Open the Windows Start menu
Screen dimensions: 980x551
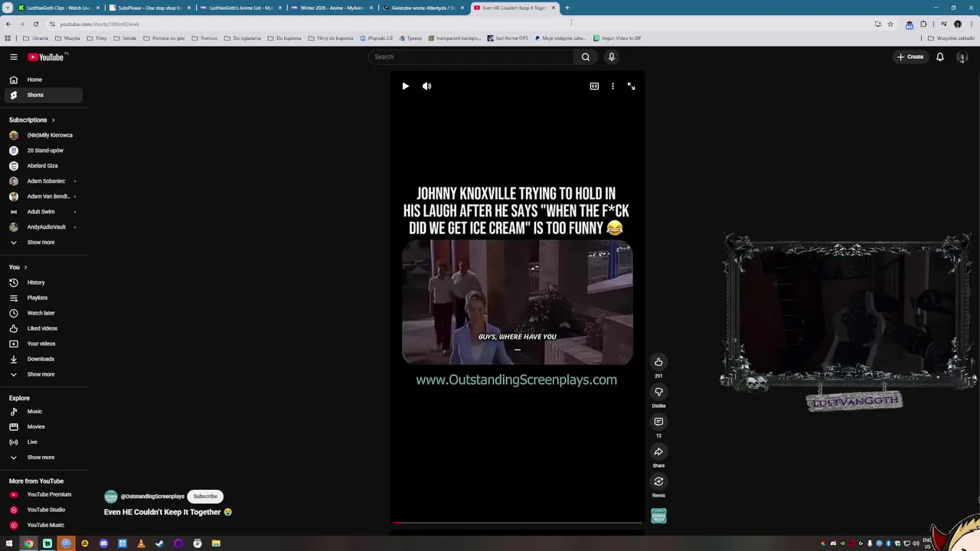click(x=9, y=543)
